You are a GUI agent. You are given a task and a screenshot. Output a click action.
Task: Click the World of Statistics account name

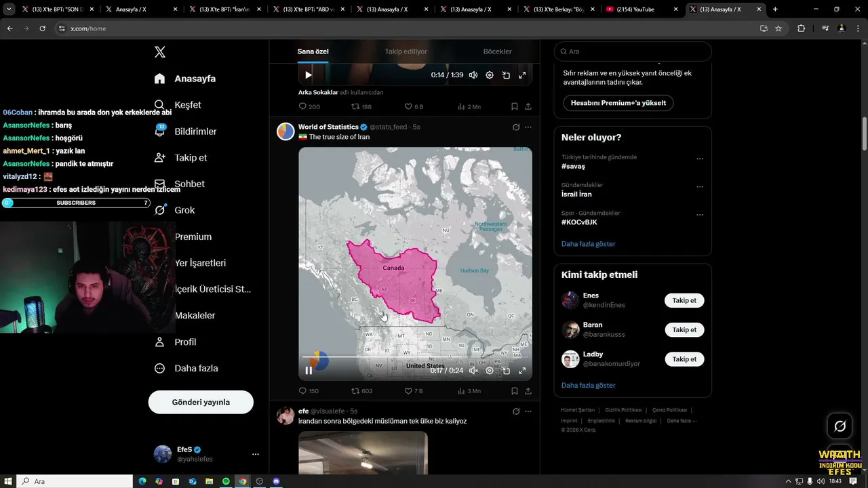tap(328, 127)
